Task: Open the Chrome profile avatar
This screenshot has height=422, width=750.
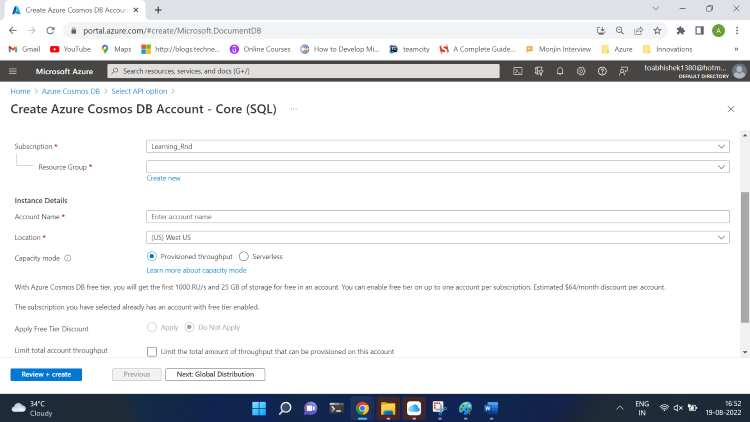Action: pyautogui.click(x=718, y=31)
